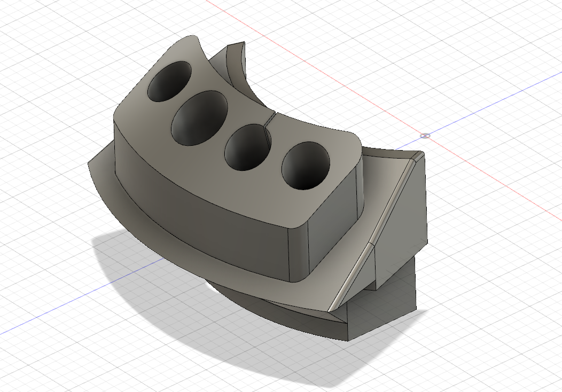Select the largest hole on top face
The width and height of the screenshot is (562, 392).
[x=199, y=118]
